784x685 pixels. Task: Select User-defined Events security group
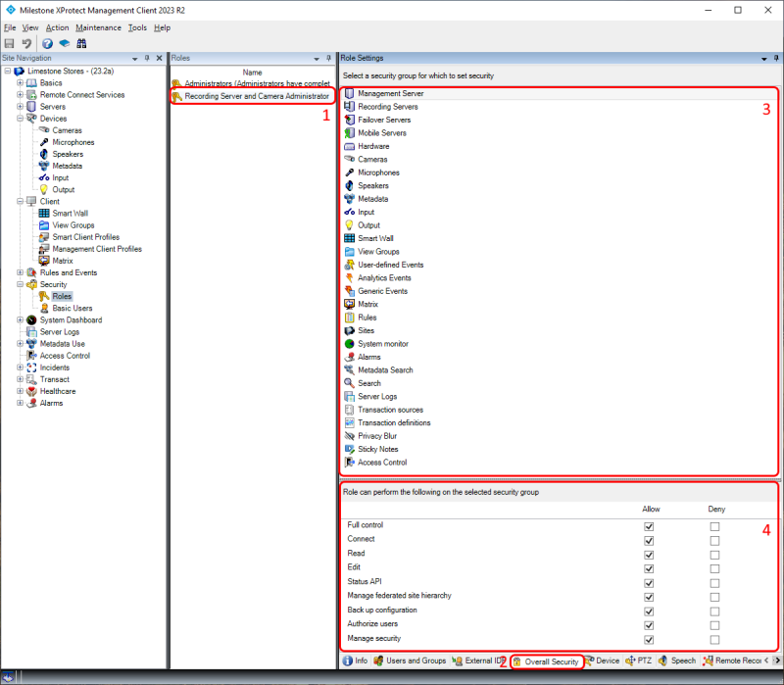pos(390,265)
